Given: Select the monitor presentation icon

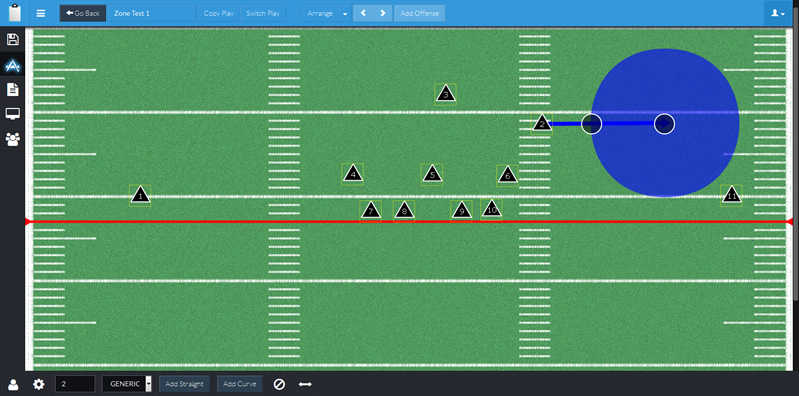Looking at the screenshot, I should (12, 114).
